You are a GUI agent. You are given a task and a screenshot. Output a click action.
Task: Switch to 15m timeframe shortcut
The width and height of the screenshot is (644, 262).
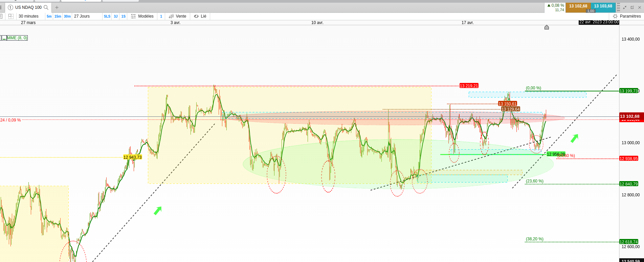[58, 16]
